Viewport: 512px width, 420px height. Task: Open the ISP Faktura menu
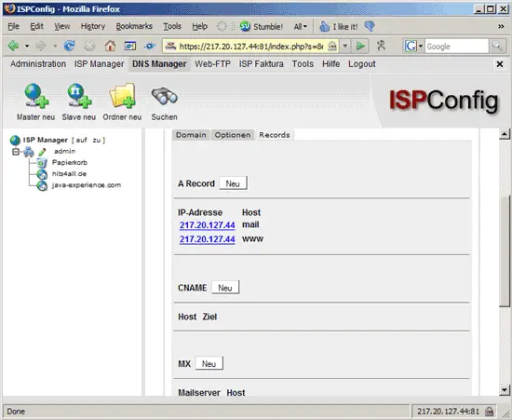click(262, 64)
